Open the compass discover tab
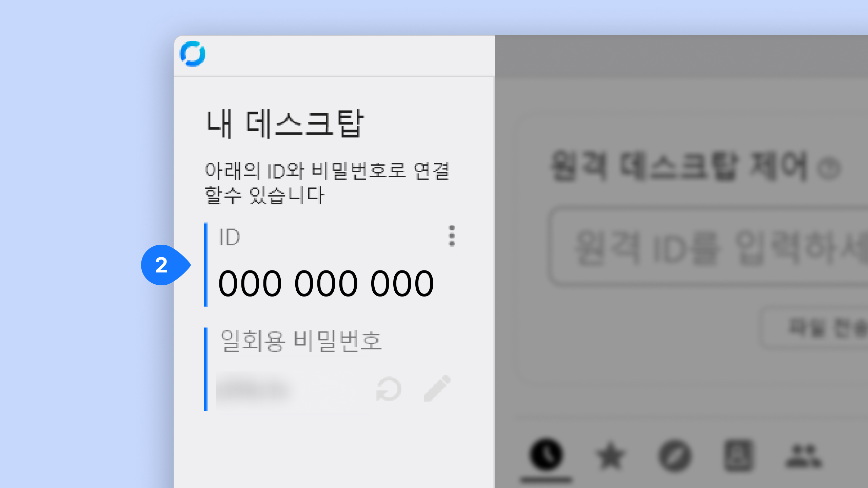This screenshot has width=868, height=488. pyautogui.click(x=674, y=456)
